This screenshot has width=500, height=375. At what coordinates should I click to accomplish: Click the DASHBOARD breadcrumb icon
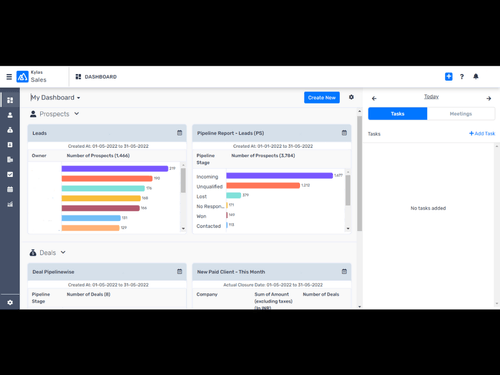pos(78,77)
